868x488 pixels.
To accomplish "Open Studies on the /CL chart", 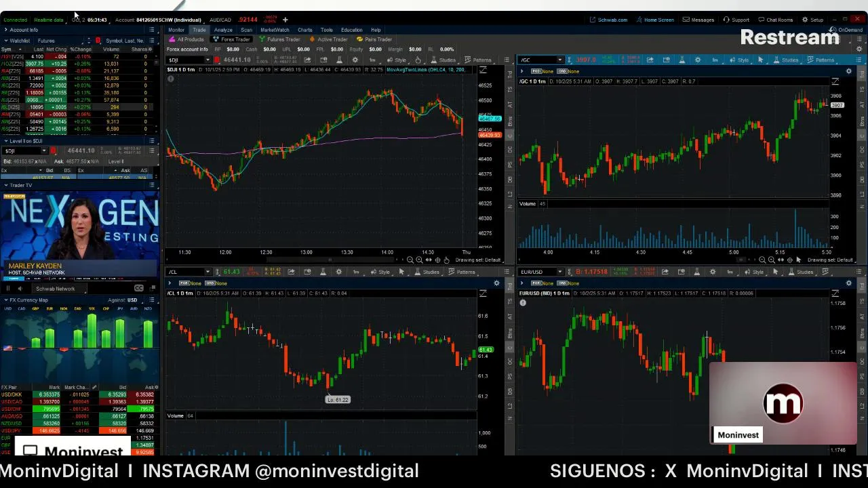I will point(427,272).
